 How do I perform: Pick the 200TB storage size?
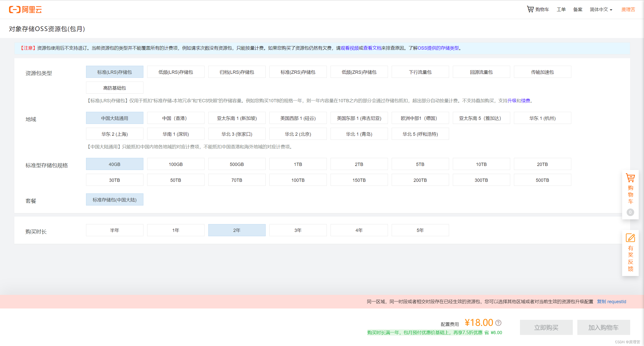click(x=420, y=180)
